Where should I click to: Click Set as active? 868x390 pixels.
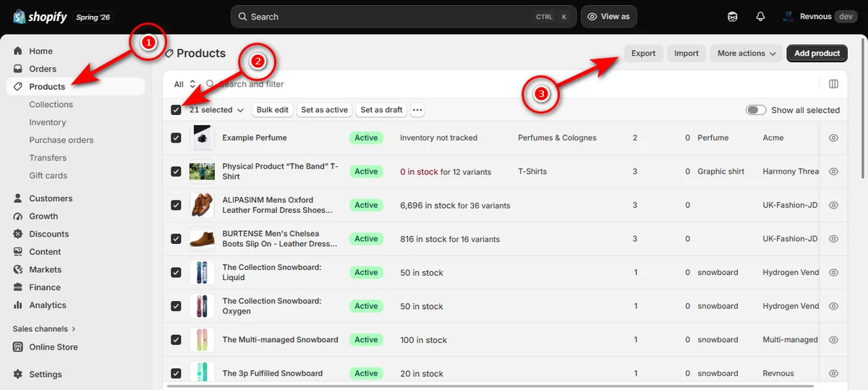[325, 110]
